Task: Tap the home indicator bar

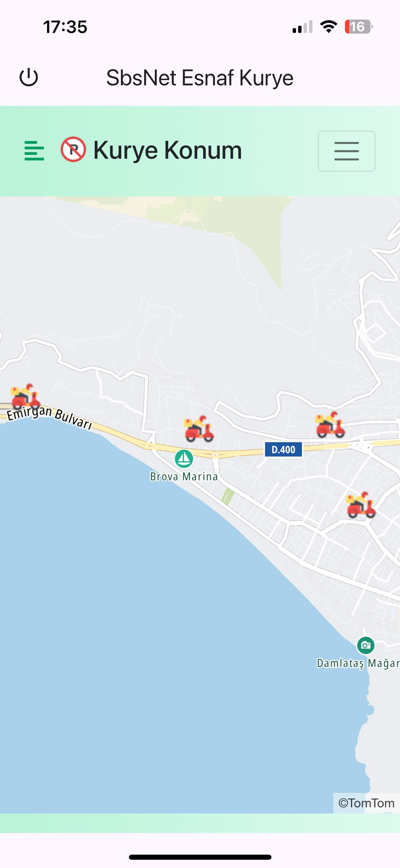Action: (200, 857)
